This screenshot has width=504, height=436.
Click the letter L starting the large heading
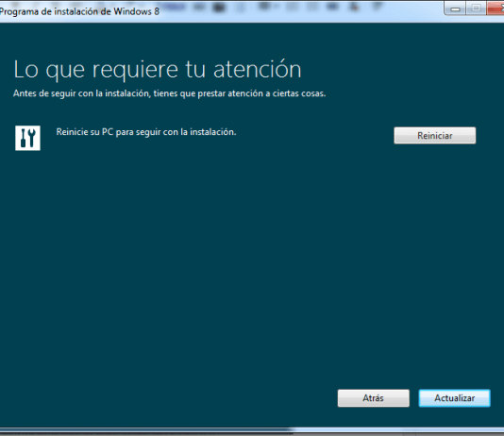[18, 70]
